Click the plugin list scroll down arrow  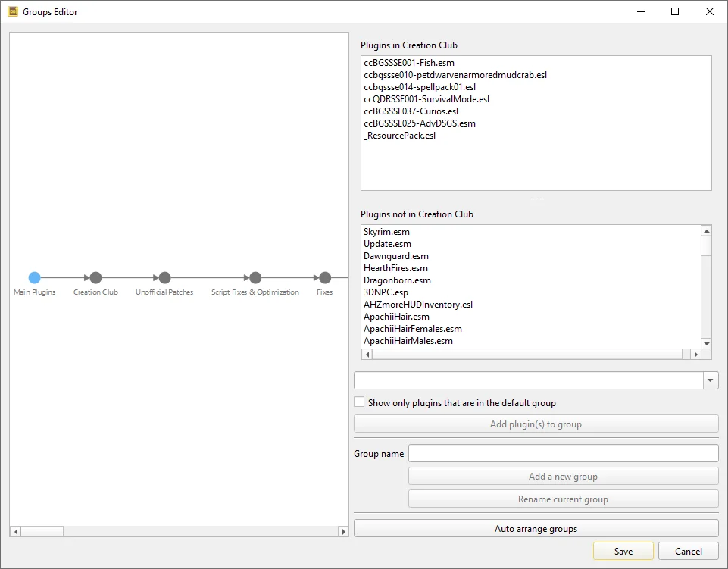[x=707, y=344]
